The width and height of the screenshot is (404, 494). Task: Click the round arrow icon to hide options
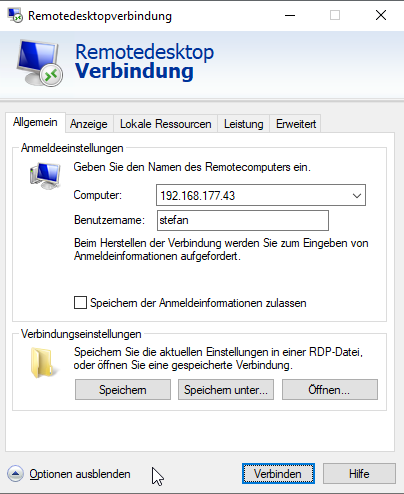point(15,474)
